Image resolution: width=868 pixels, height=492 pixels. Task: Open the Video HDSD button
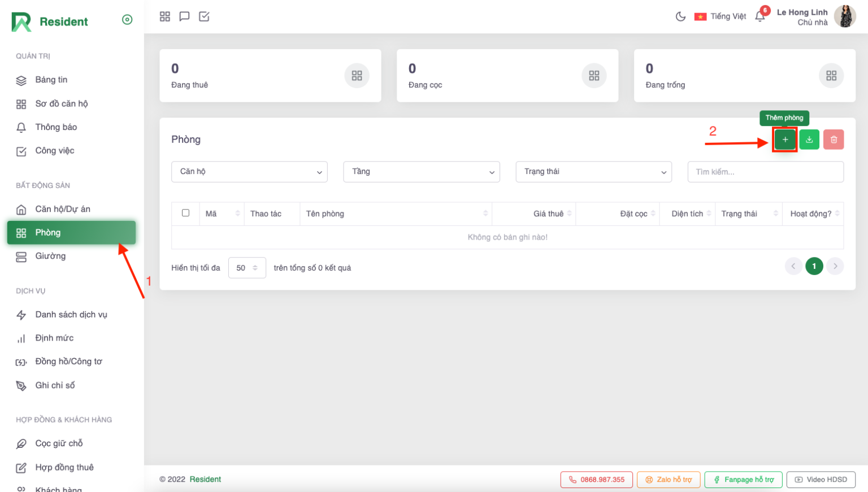821,480
